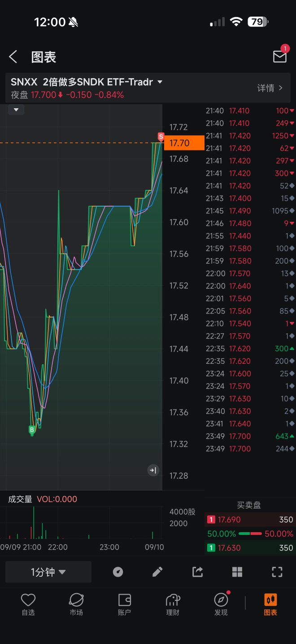This screenshot has height=644, width=296.
Task: Open the compass indicator tool
Action: 118,572
